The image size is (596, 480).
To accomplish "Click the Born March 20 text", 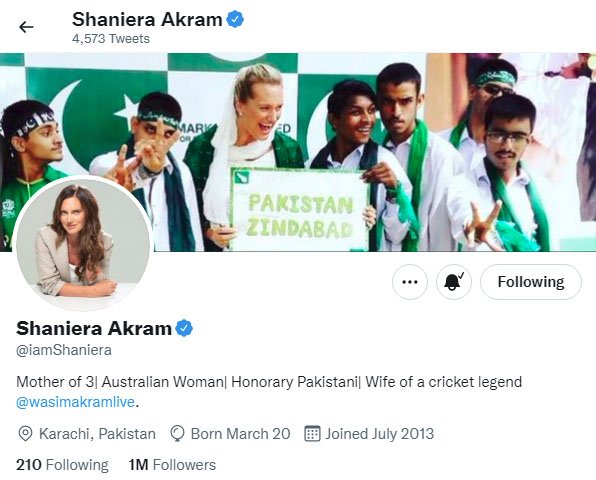I will pyautogui.click(x=241, y=434).
